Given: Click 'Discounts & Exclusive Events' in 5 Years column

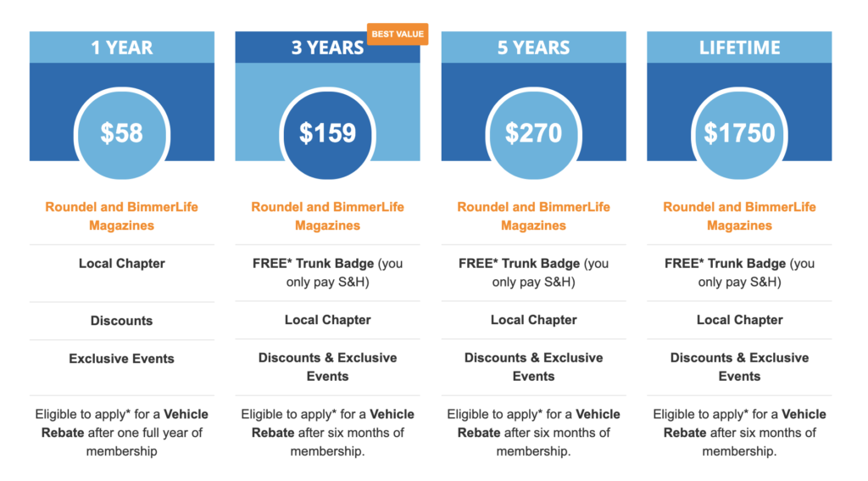Looking at the screenshot, I should point(534,366).
